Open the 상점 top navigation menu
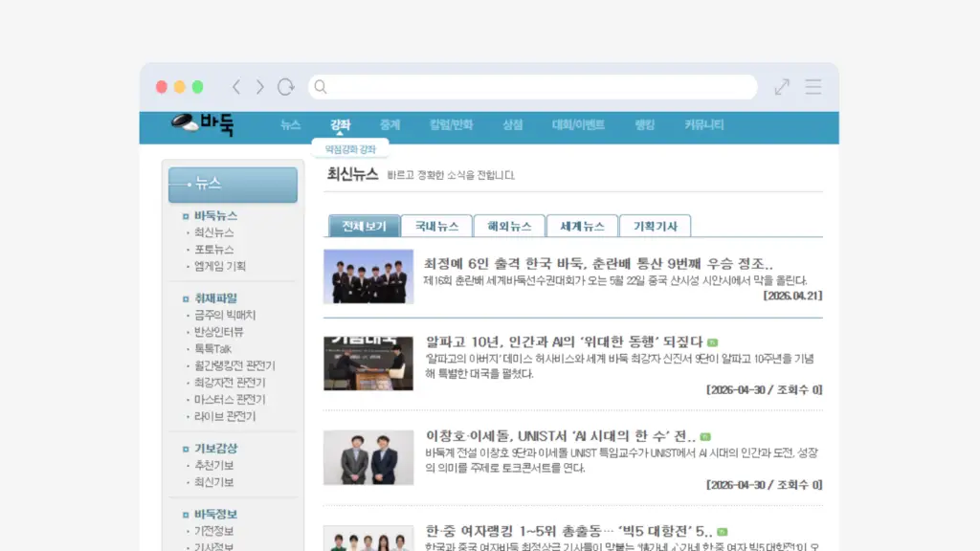 513,125
